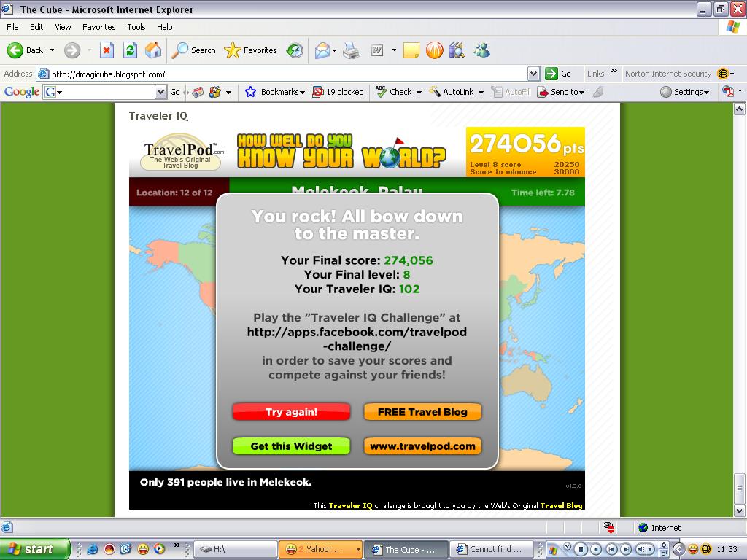Pause playback in the taskbar media player

coord(581,549)
